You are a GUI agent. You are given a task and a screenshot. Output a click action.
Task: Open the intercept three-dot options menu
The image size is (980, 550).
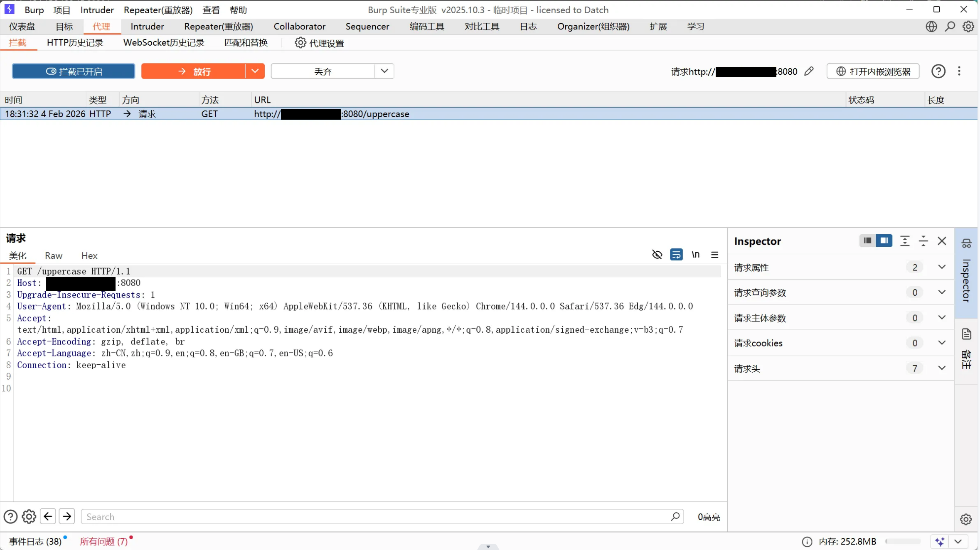959,71
